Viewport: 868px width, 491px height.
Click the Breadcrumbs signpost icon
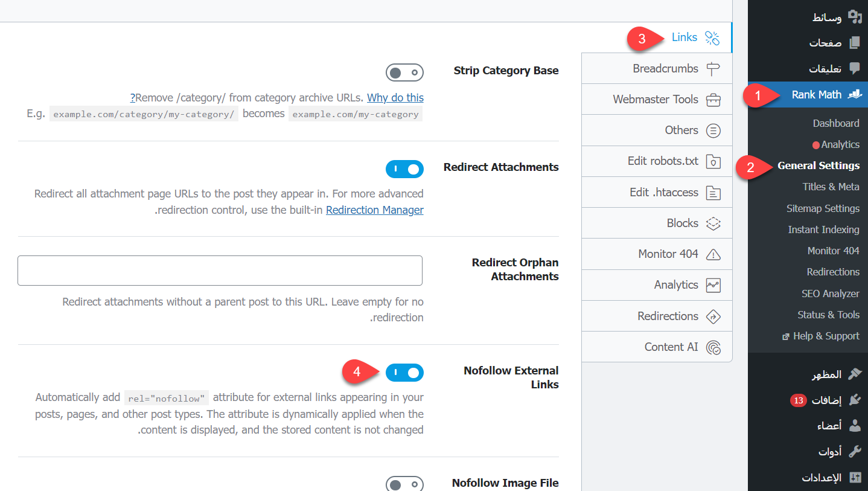pos(713,69)
